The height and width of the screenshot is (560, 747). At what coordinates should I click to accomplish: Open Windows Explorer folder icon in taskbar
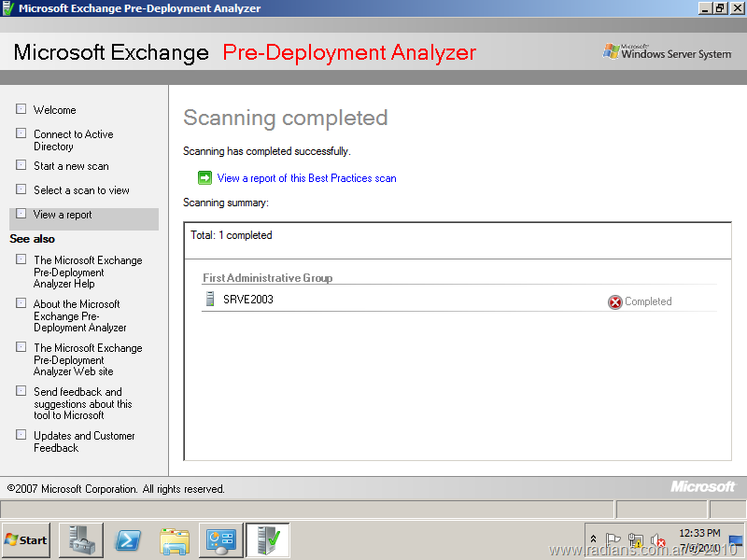click(175, 540)
